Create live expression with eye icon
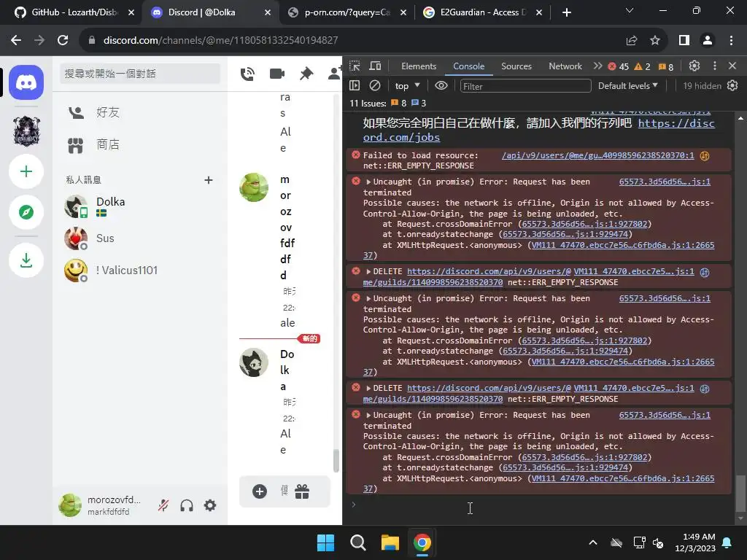Screen dimensions: 747x560 pyautogui.click(x=441, y=86)
